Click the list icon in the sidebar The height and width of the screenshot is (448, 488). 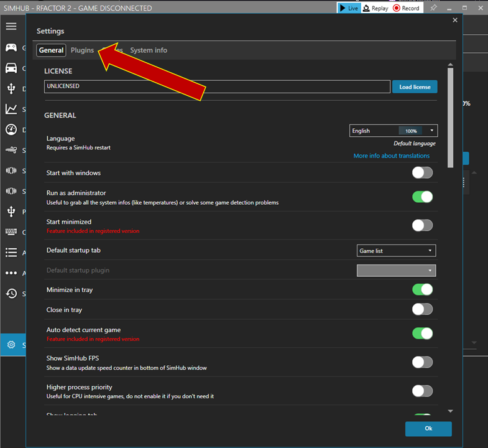[11, 253]
